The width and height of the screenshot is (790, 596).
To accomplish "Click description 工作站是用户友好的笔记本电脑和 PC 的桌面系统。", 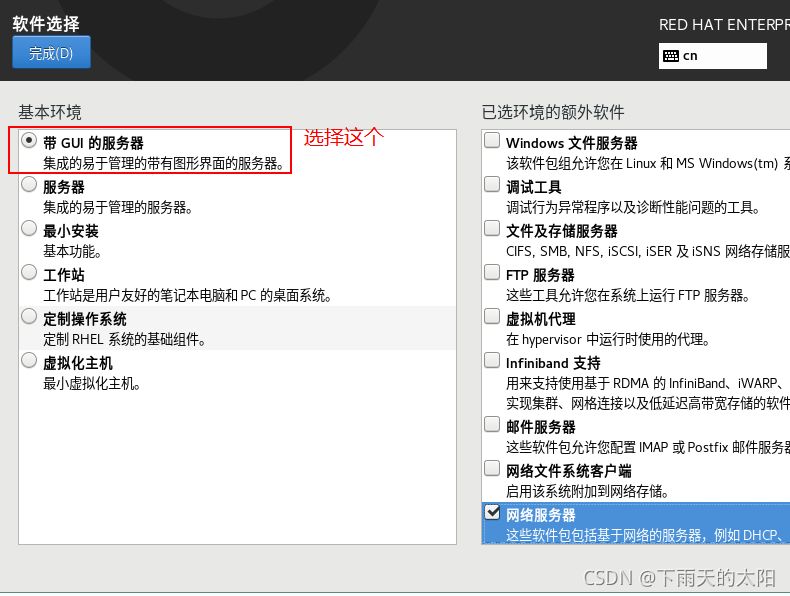I will tap(187, 295).
